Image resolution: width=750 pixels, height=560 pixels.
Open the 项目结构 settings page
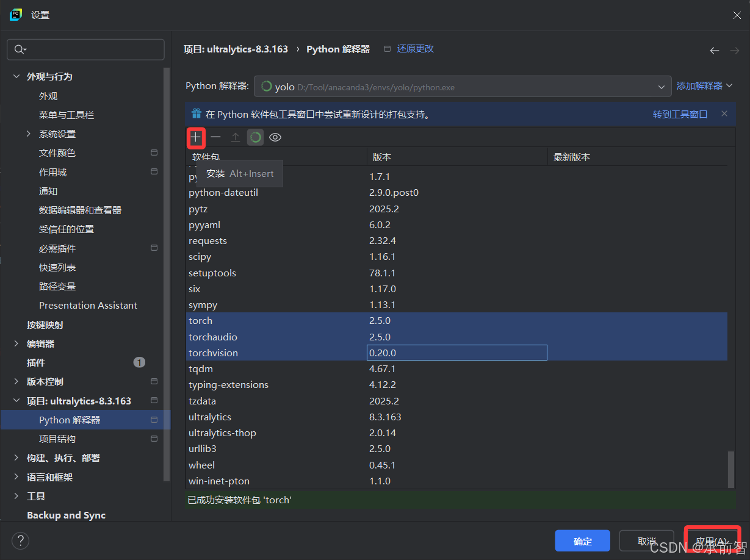(57, 439)
